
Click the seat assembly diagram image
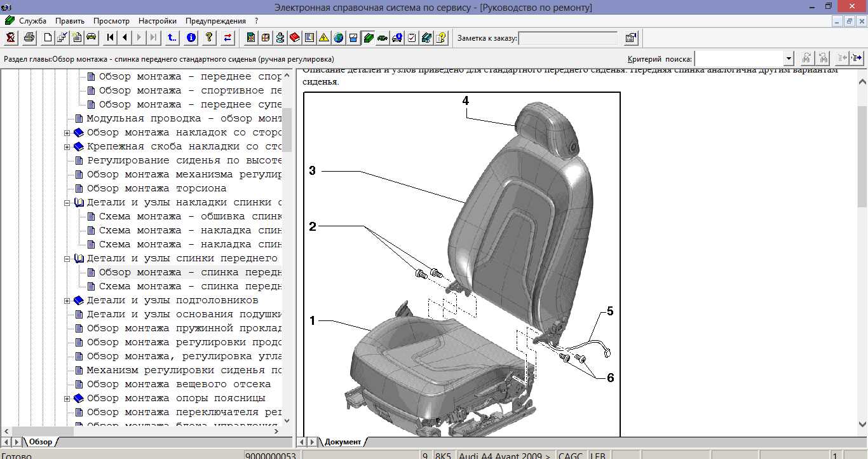[462, 264]
